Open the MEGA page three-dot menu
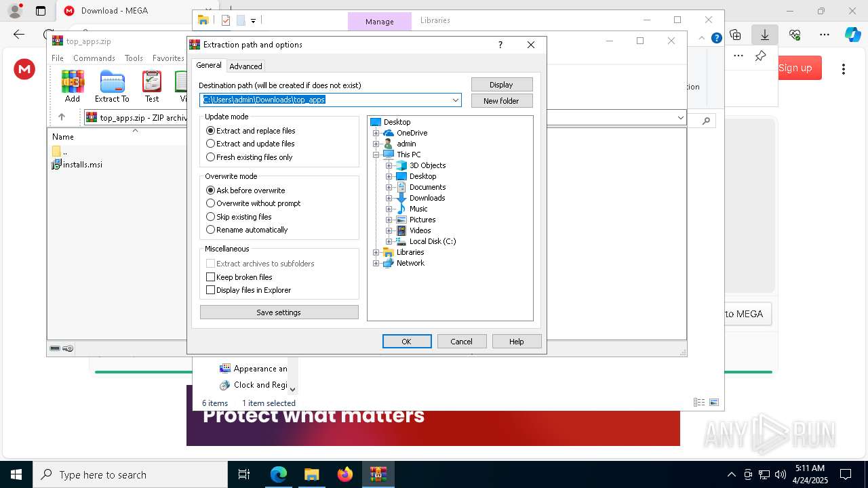The image size is (868, 488). pyautogui.click(x=844, y=68)
